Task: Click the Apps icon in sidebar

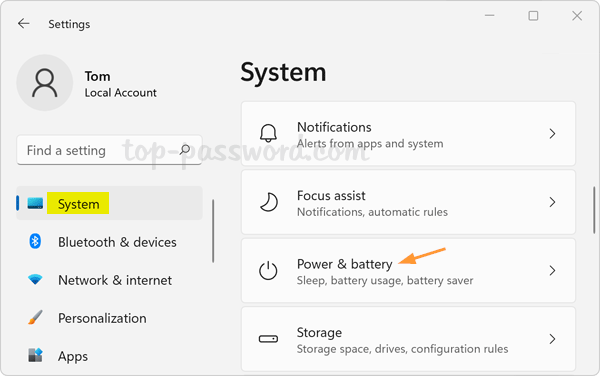Action: tap(35, 355)
